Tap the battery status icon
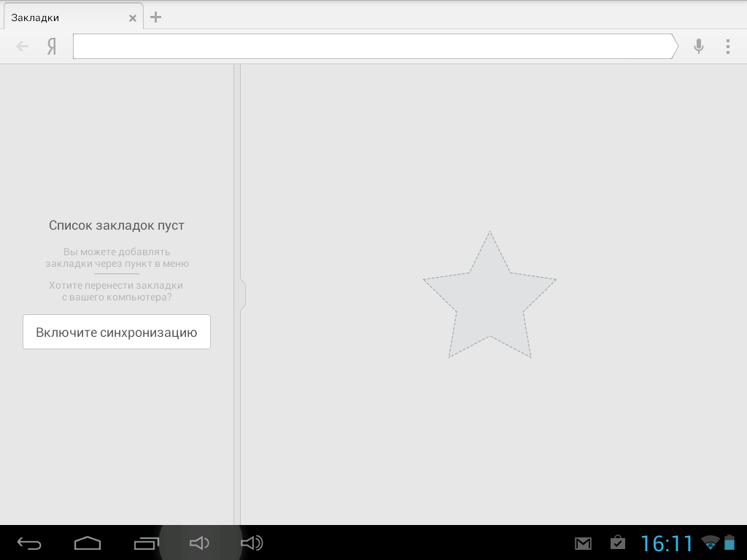Screen dimensions: 747x560 tap(729, 542)
